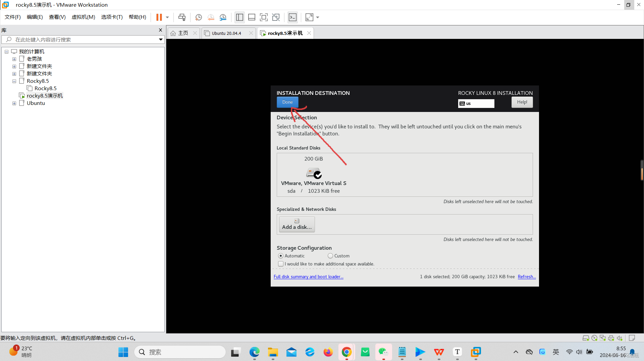Open Microsoft Edge from taskbar
Viewport: 644px width, 361px height.
pyautogui.click(x=254, y=352)
